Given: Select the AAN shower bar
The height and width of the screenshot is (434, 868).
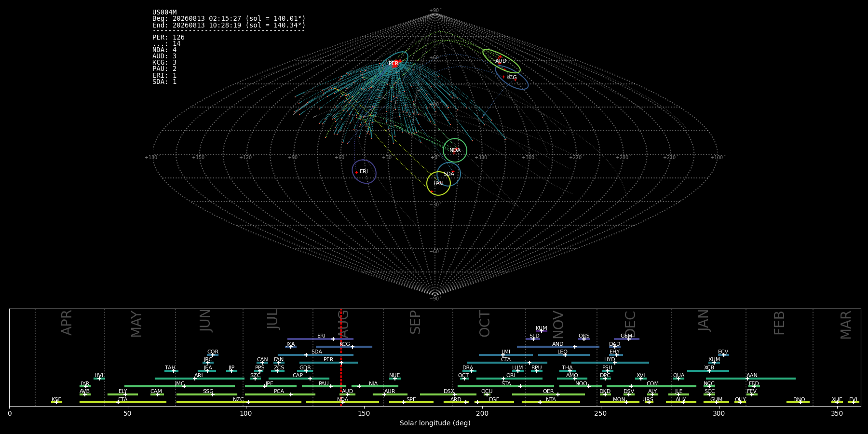Looking at the screenshot, I should click(751, 379).
